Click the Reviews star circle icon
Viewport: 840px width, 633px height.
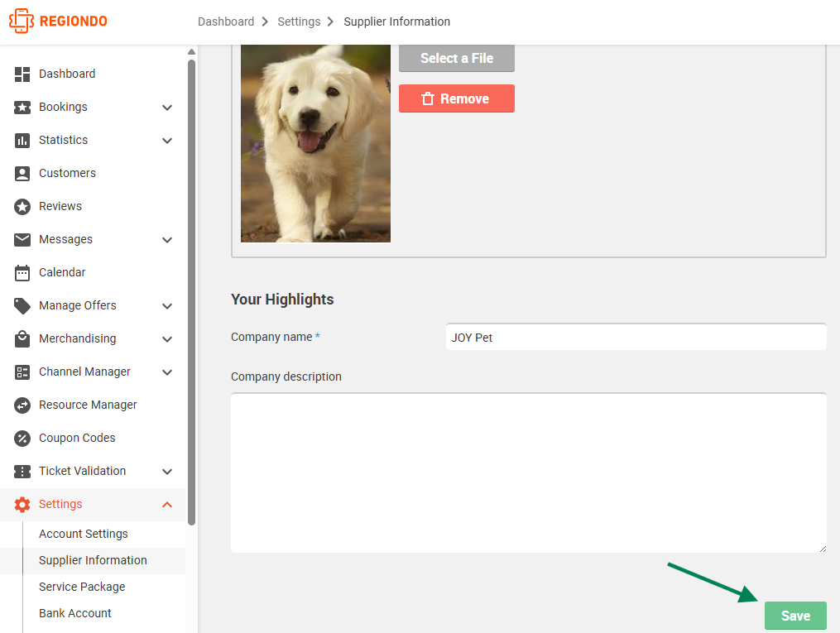pos(22,207)
